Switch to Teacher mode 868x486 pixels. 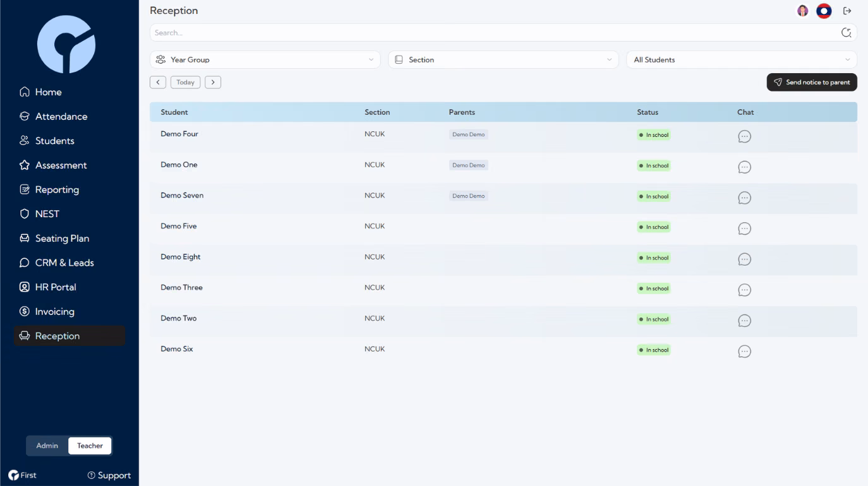click(x=90, y=446)
